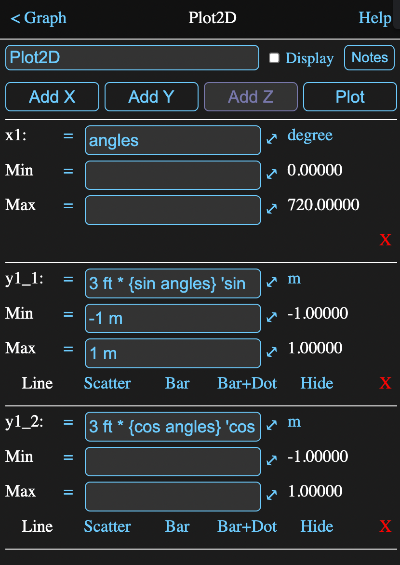
Task: Edit the x1 angles formula field
Action: click(x=173, y=140)
